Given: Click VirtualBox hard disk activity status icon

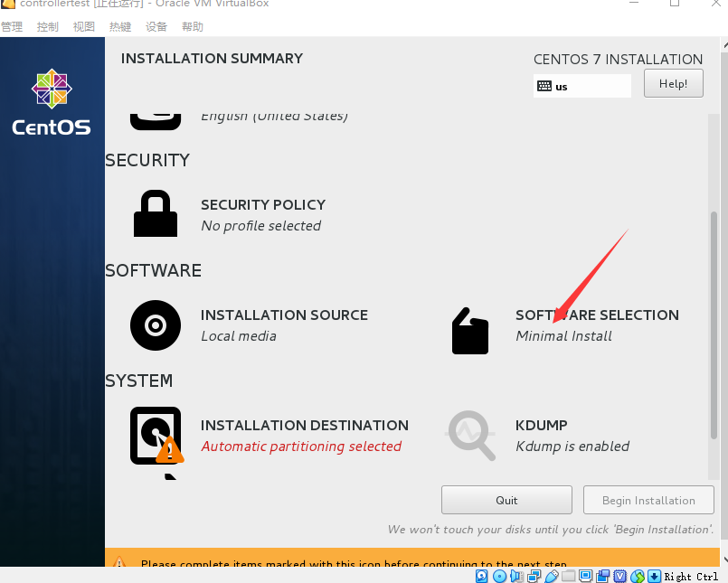Looking at the screenshot, I should coord(482,576).
